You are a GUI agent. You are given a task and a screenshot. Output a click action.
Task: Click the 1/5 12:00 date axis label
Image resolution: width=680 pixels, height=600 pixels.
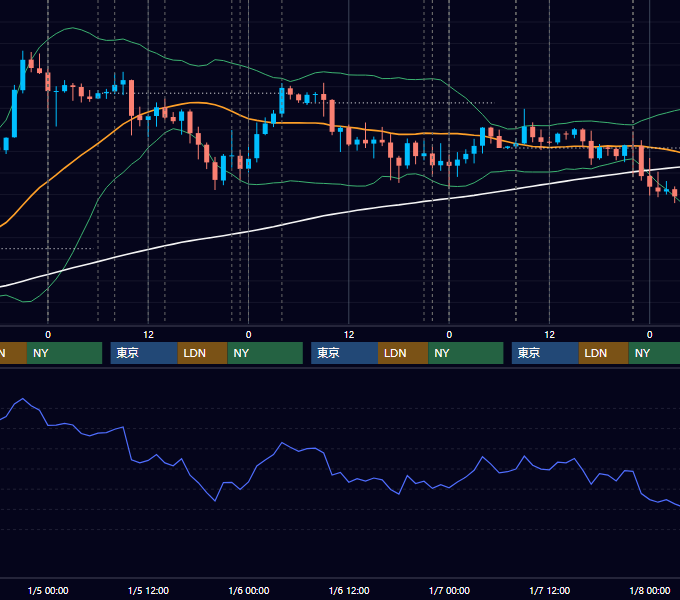pos(148,590)
